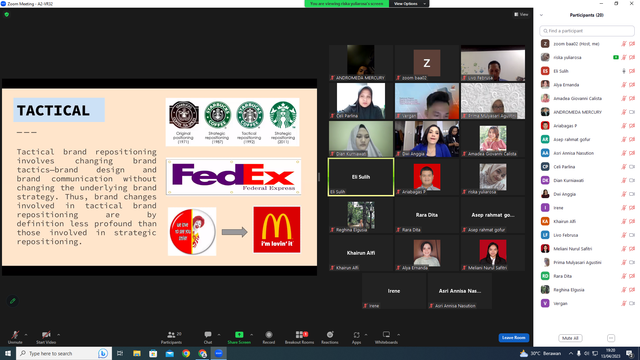Viewport: 640px width, 360px height.
Task: Select Eli Sulih's highlighted video tile
Action: tap(361, 177)
